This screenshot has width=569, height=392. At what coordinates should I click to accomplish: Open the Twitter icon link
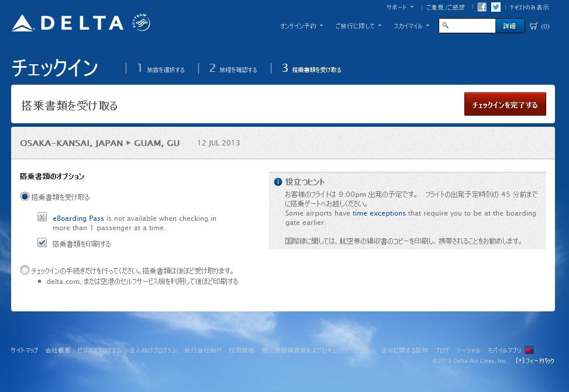point(496,7)
